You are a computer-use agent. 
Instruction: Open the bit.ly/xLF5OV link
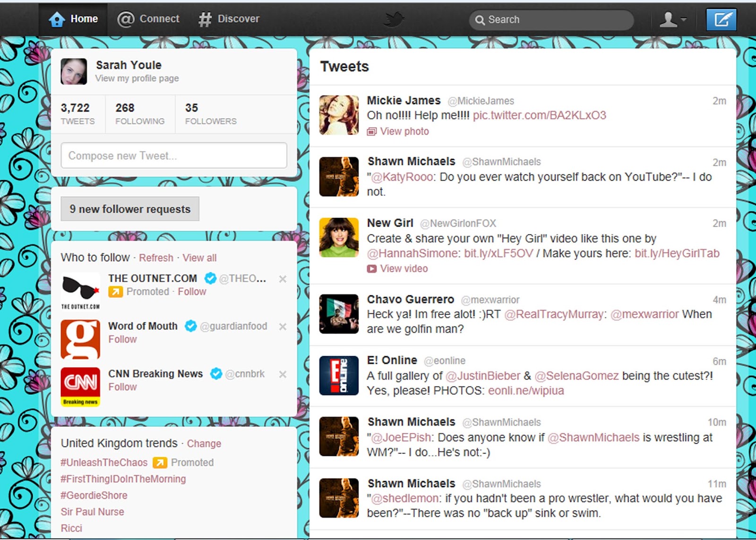(498, 254)
